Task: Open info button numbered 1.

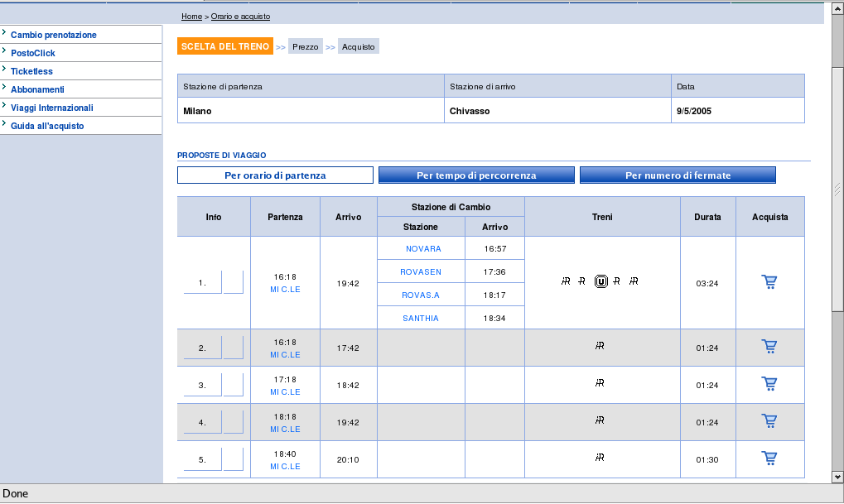Action: (x=202, y=282)
